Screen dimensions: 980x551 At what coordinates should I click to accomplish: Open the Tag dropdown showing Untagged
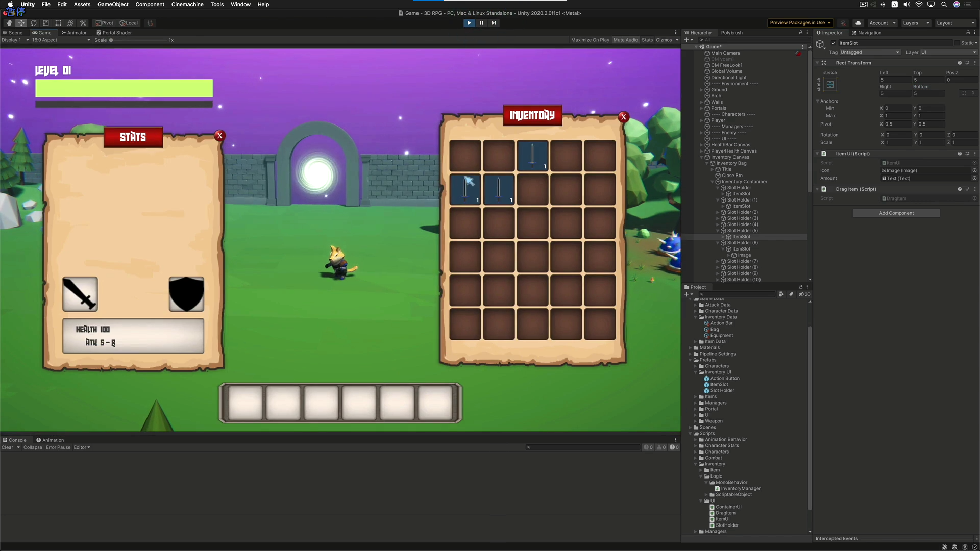pos(869,52)
